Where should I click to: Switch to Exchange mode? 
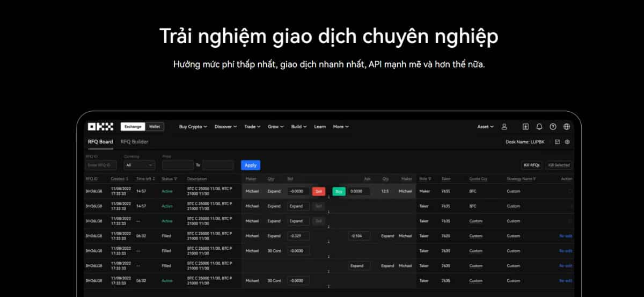coord(133,127)
